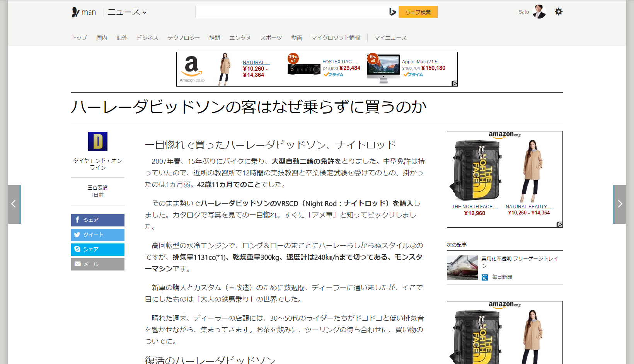Open FOSTEX DAC link in banner ad
This screenshot has height=364, width=634.
click(x=340, y=61)
